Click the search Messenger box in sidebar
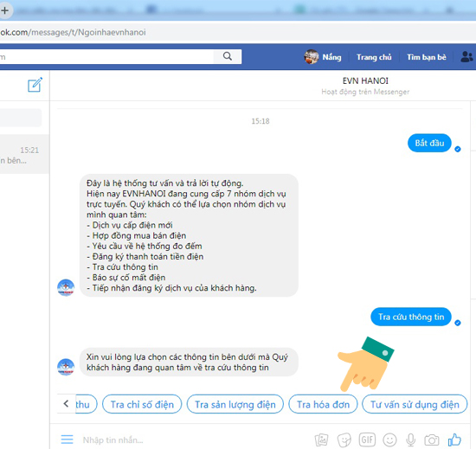 (x=21, y=118)
